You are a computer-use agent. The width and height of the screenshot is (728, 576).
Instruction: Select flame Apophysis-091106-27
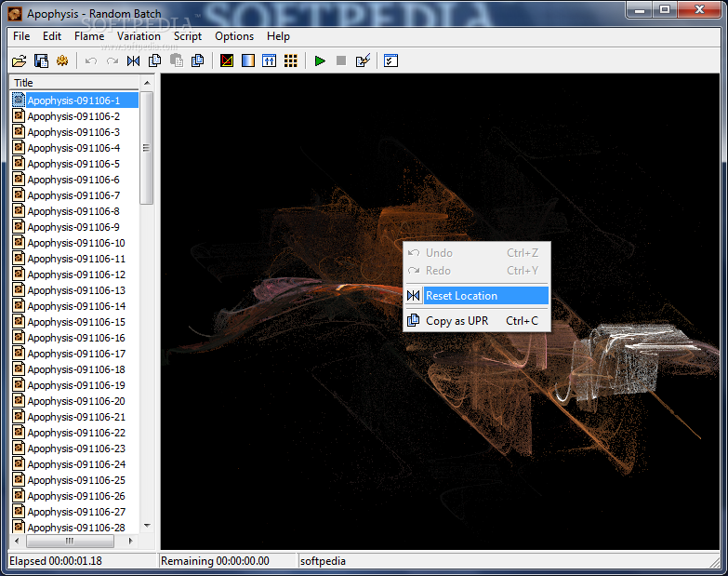pyautogui.click(x=76, y=512)
